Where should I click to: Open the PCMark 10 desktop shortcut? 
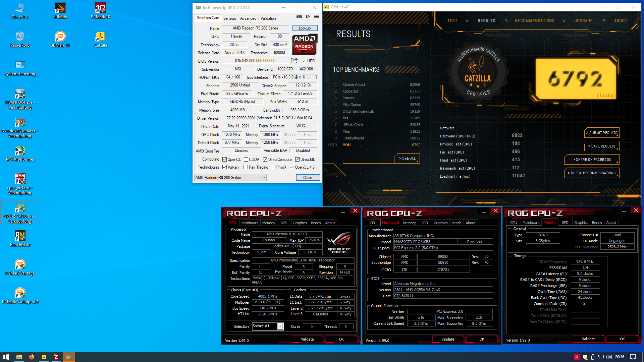tap(101, 11)
